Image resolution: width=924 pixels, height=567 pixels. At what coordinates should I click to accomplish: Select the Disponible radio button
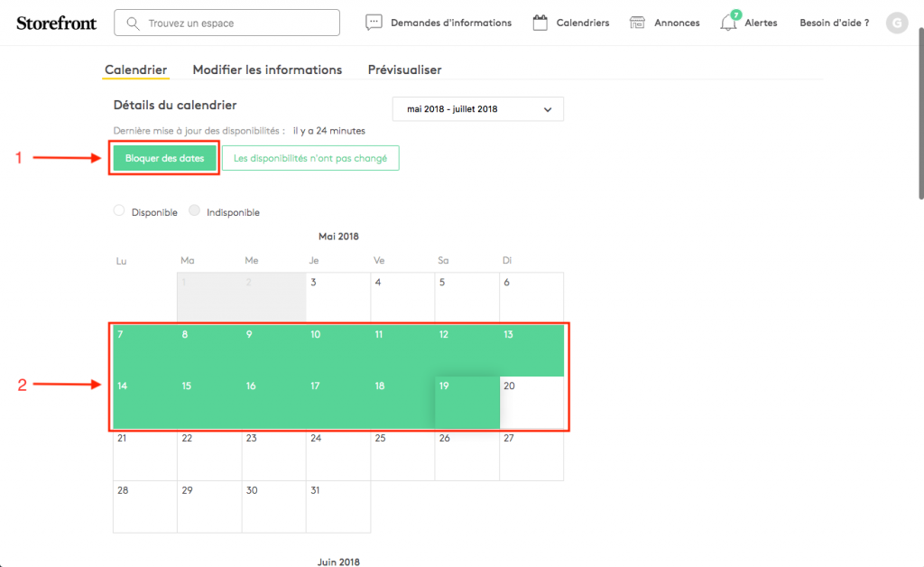pyautogui.click(x=119, y=211)
